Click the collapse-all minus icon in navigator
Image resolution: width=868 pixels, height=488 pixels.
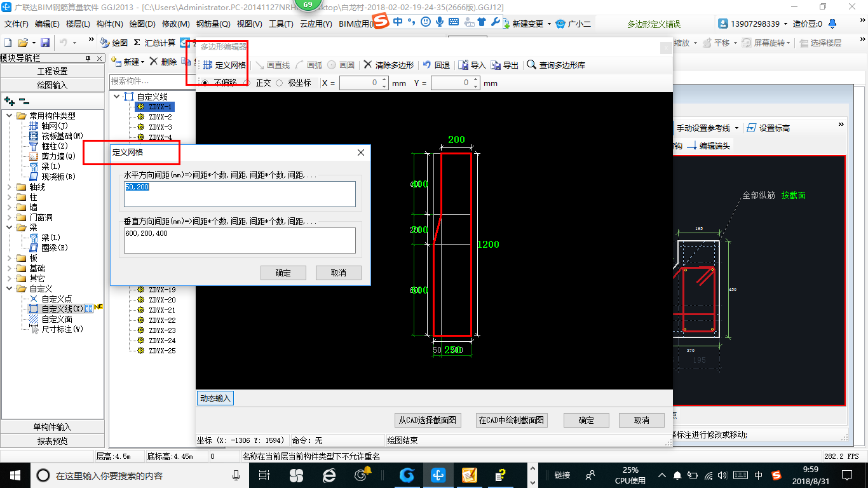pyautogui.click(x=24, y=101)
